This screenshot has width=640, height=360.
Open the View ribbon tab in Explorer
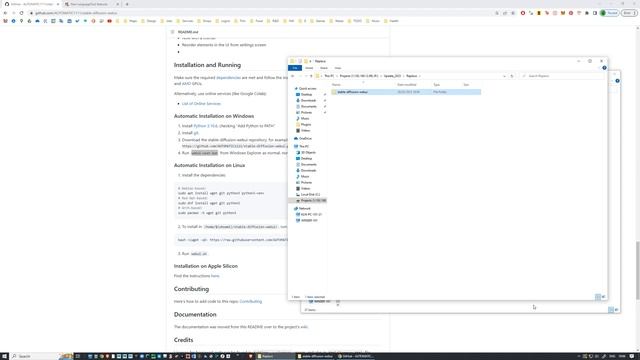pyautogui.click(x=338, y=68)
